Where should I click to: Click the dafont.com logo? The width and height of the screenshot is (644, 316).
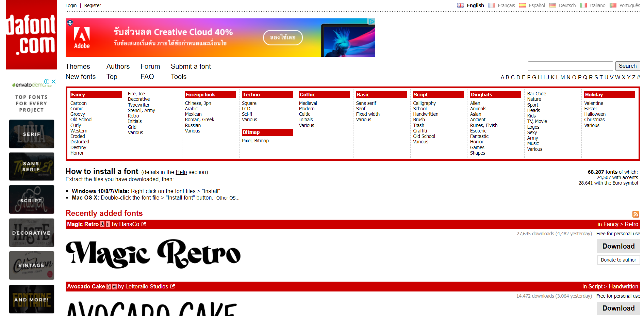pyautogui.click(x=32, y=35)
